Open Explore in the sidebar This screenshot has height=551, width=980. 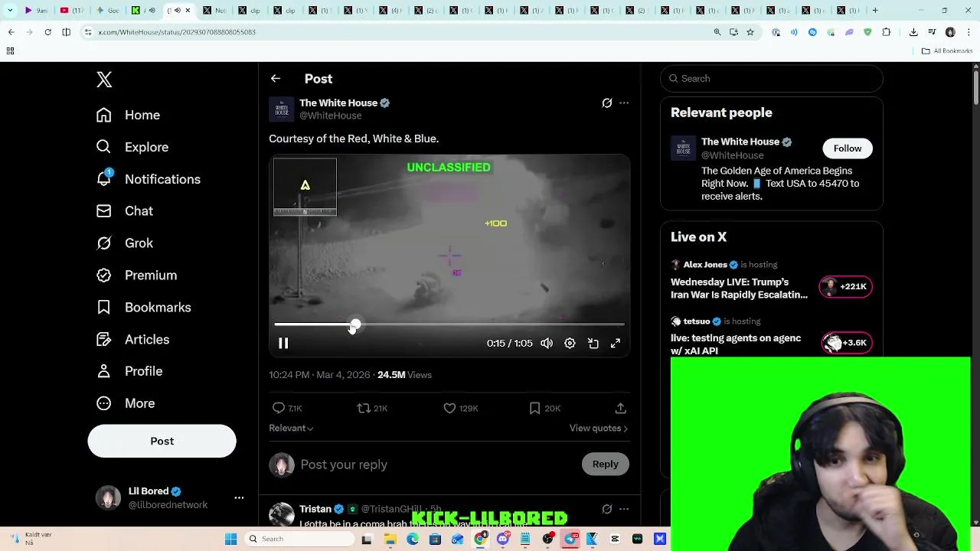pyautogui.click(x=132, y=147)
